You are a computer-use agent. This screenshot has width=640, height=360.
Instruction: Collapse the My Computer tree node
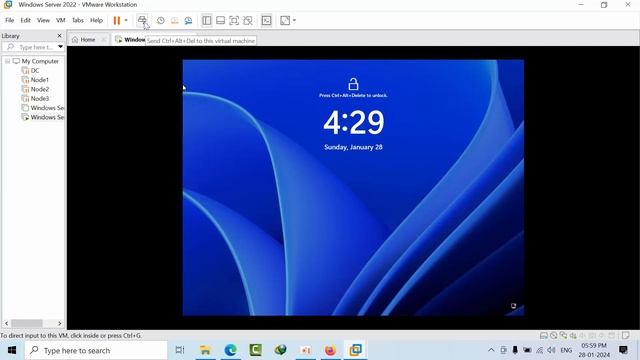(7, 61)
